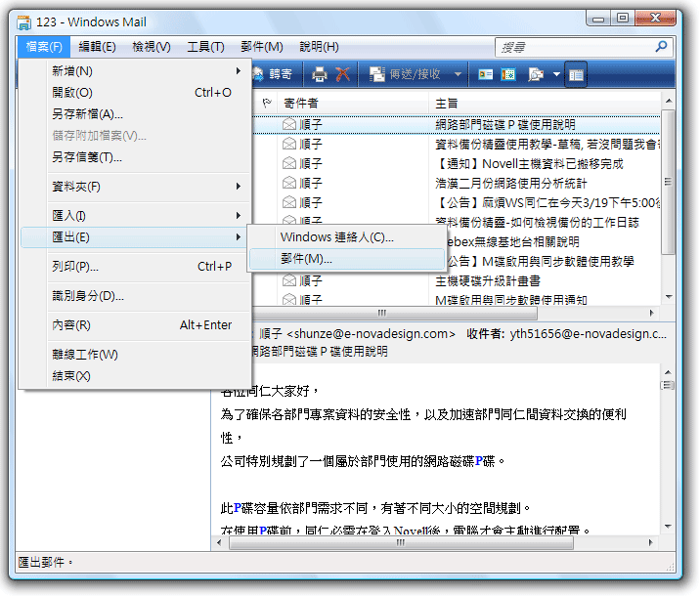
Task: Click preview pane scroll-down arrow
Action: (668, 527)
